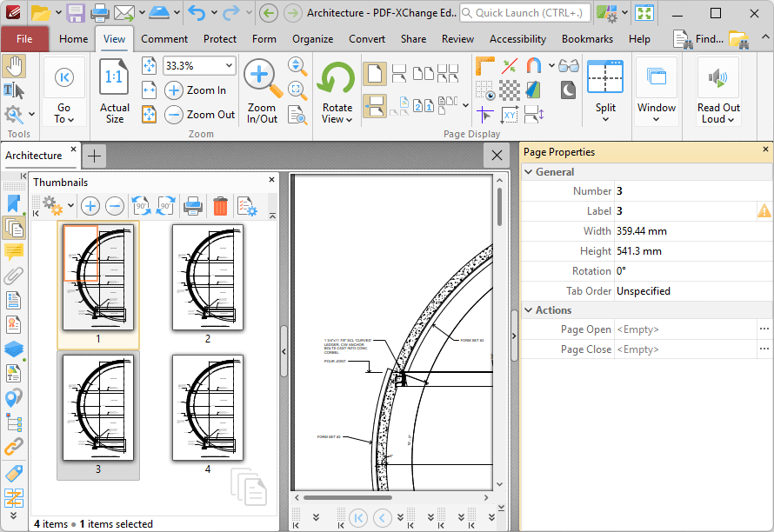This screenshot has height=532, width=774.
Task: Open the Tab Order value Unspecified
Action: [x=693, y=291]
